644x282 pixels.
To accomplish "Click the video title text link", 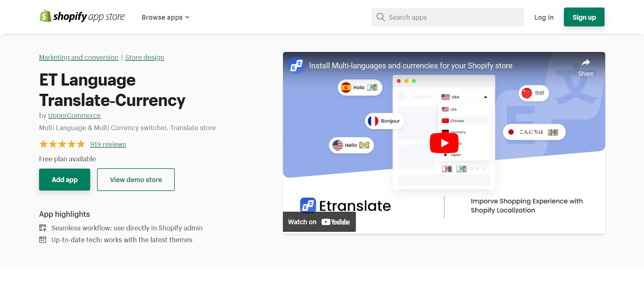I will coord(411,66).
